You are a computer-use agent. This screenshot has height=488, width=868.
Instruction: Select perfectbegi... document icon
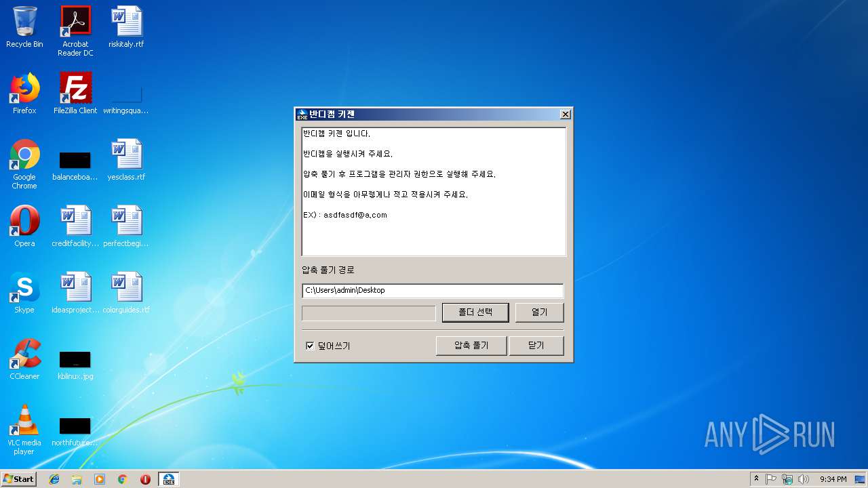pyautogui.click(x=126, y=226)
